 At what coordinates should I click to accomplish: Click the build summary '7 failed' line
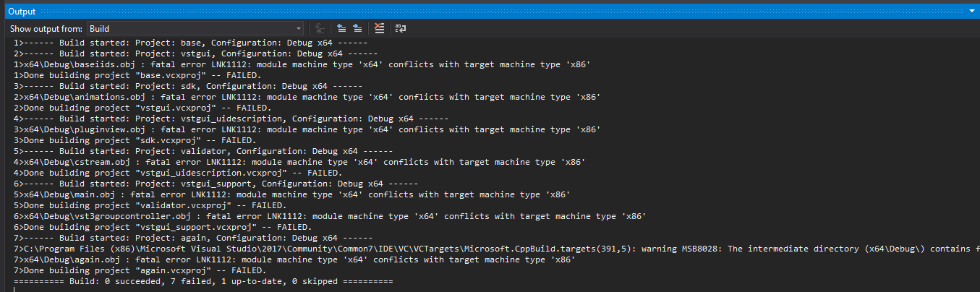point(203,280)
